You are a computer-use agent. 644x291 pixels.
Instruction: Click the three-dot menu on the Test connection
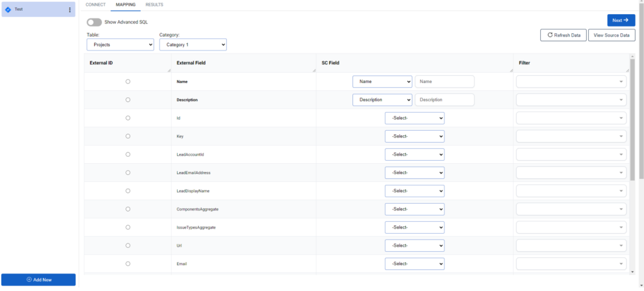(70, 9)
